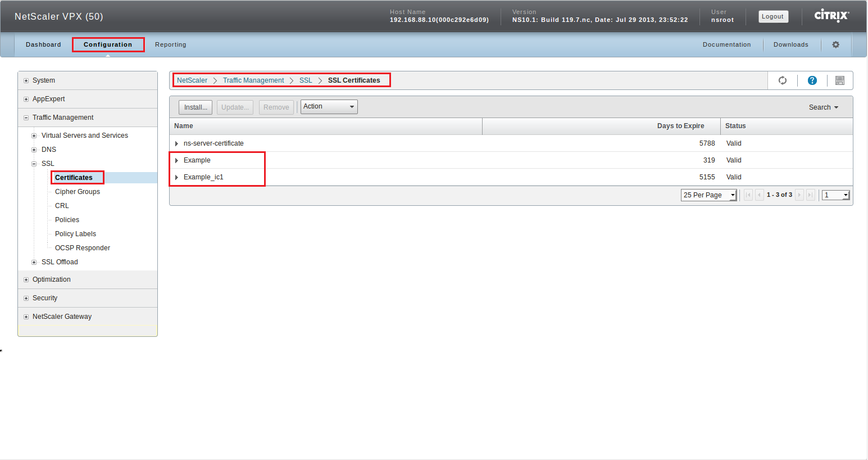
Task: Click the '1 - 3 of 3' pagination text
Action: point(779,195)
